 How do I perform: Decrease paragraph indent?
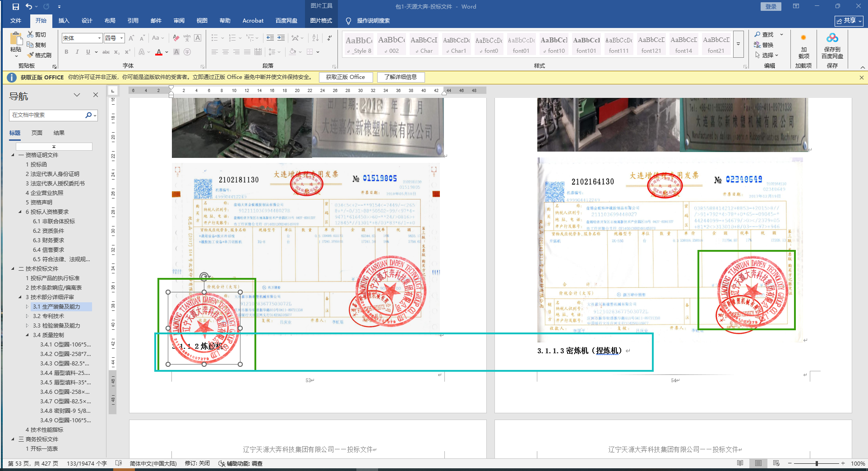pos(270,38)
